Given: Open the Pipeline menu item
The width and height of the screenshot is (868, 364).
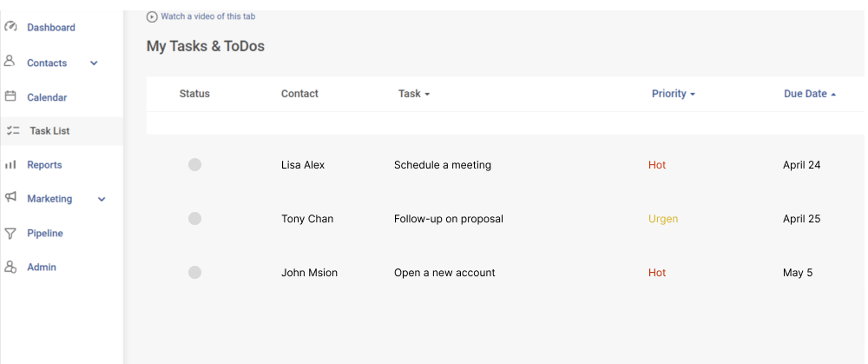Looking at the screenshot, I should pyautogui.click(x=45, y=233).
